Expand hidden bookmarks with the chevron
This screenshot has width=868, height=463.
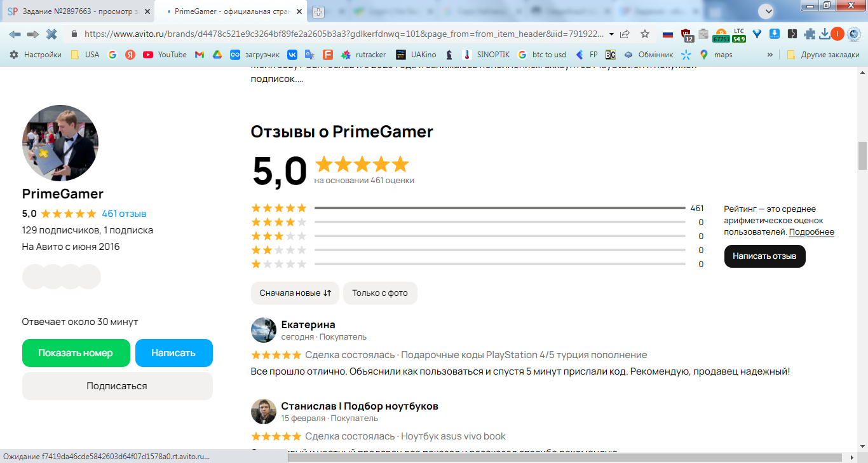770,55
